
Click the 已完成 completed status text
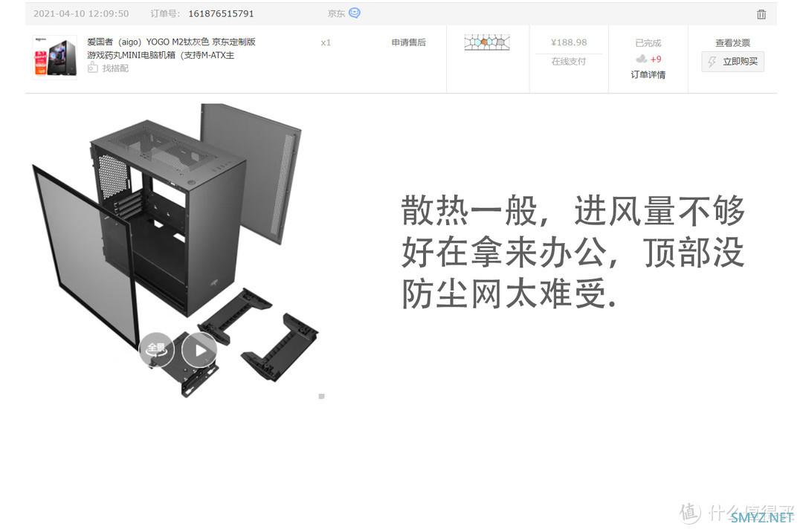(x=648, y=43)
